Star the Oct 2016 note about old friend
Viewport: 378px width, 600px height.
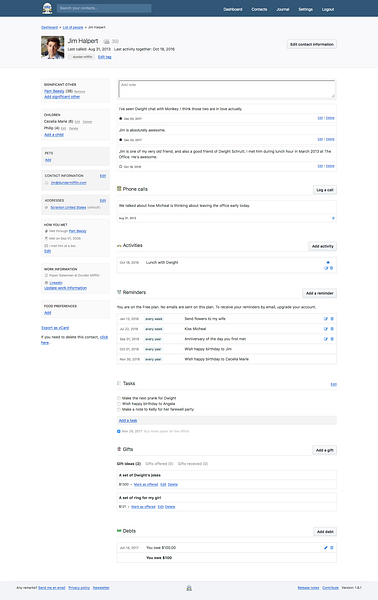[x=121, y=166]
